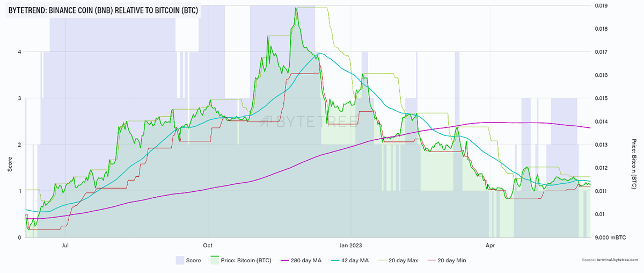Click the Score axis value 2

click(20, 145)
